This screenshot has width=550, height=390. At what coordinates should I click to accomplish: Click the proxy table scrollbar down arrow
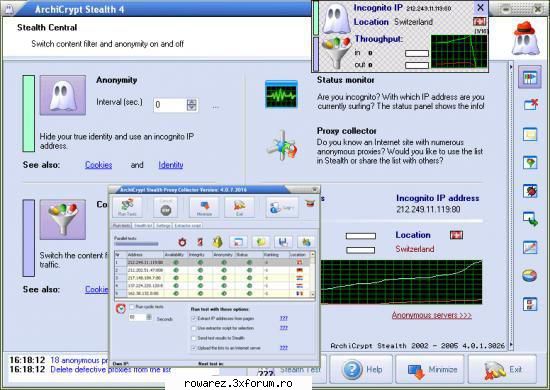(x=313, y=295)
